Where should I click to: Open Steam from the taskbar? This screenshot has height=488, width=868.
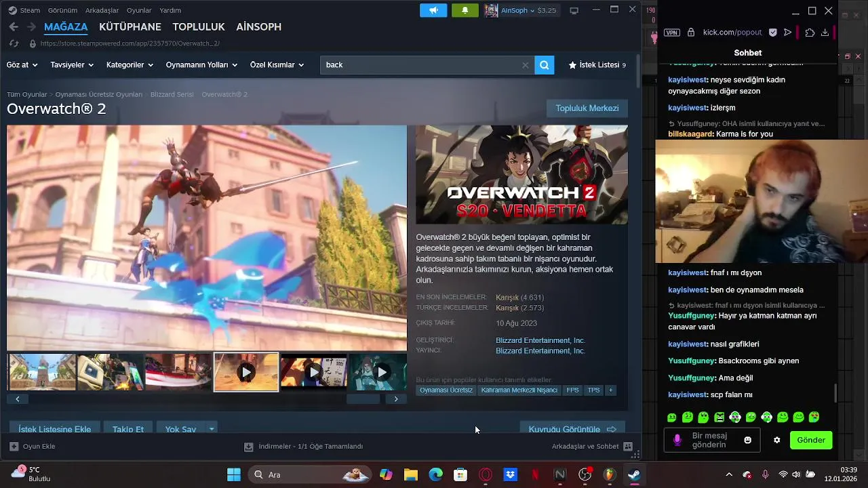(x=634, y=475)
